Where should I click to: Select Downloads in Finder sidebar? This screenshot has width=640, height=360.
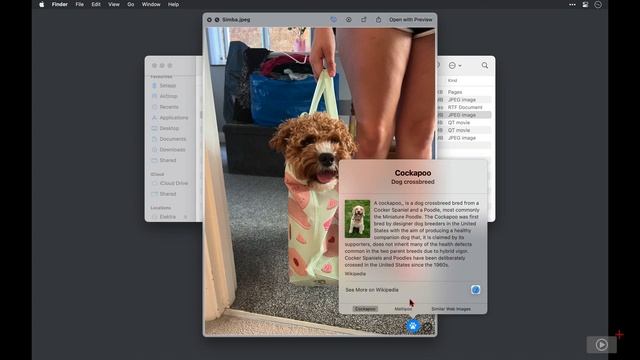coord(172,150)
